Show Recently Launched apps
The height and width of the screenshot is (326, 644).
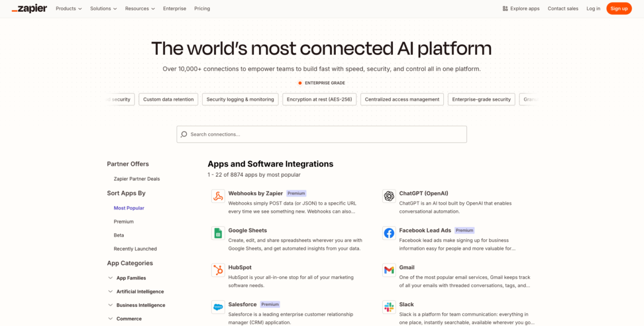point(135,248)
